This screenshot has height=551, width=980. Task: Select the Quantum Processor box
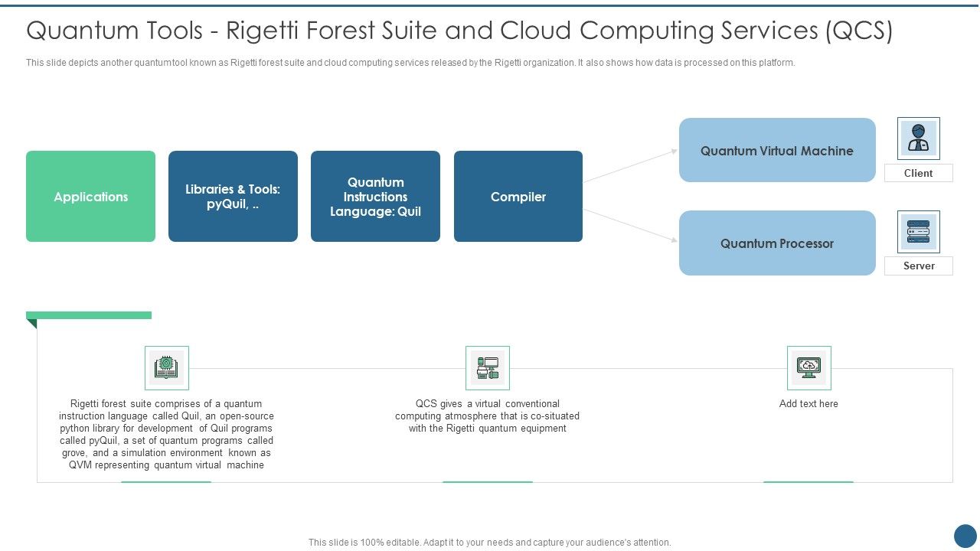point(777,243)
